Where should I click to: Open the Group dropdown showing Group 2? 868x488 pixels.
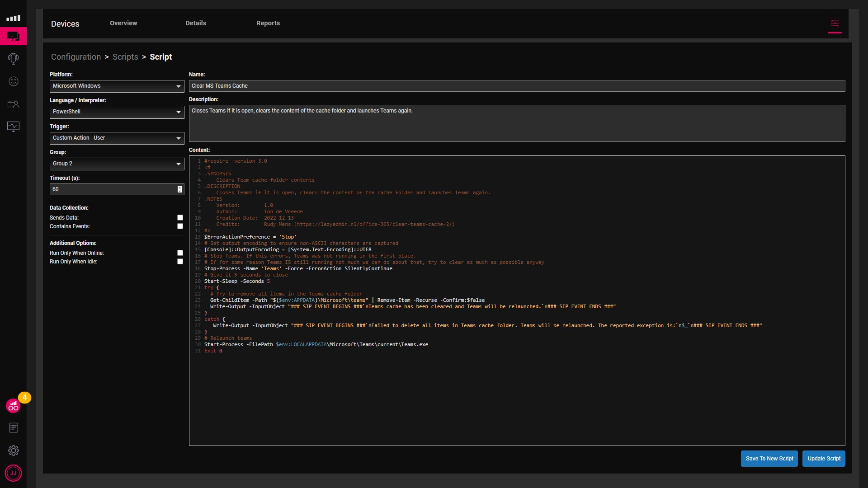117,164
